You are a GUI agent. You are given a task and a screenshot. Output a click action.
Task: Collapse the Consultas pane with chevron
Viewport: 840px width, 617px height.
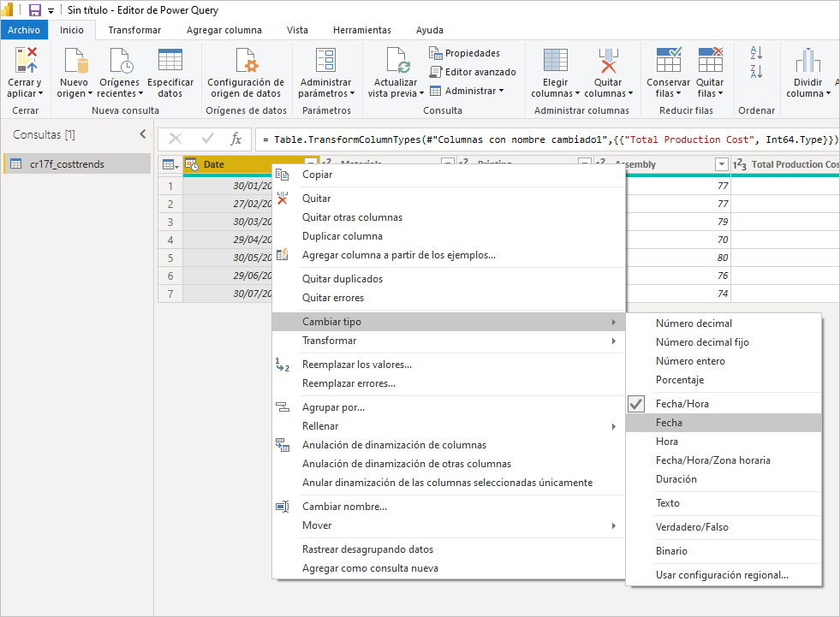click(x=142, y=133)
